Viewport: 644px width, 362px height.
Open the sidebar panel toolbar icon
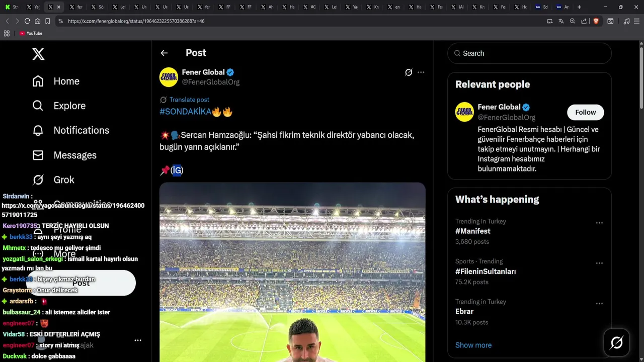click(610, 21)
